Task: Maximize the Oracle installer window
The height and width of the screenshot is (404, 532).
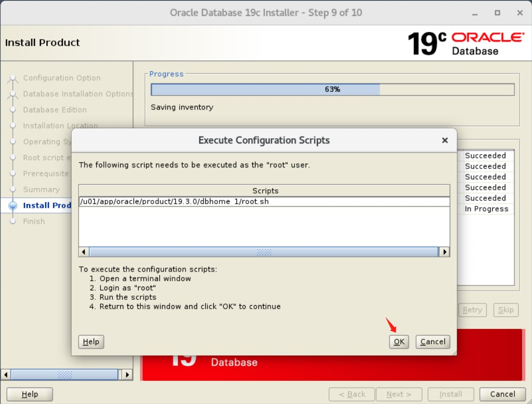Action: [x=497, y=13]
